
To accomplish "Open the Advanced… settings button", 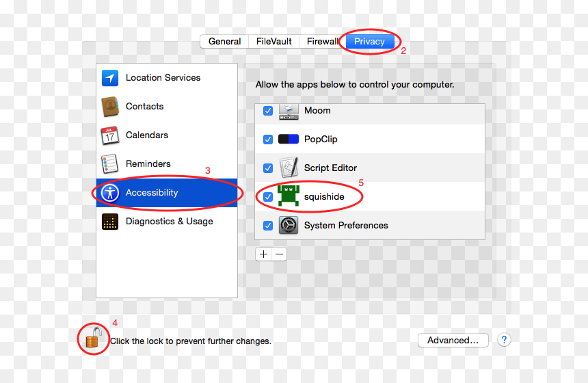I will pyautogui.click(x=453, y=340).
